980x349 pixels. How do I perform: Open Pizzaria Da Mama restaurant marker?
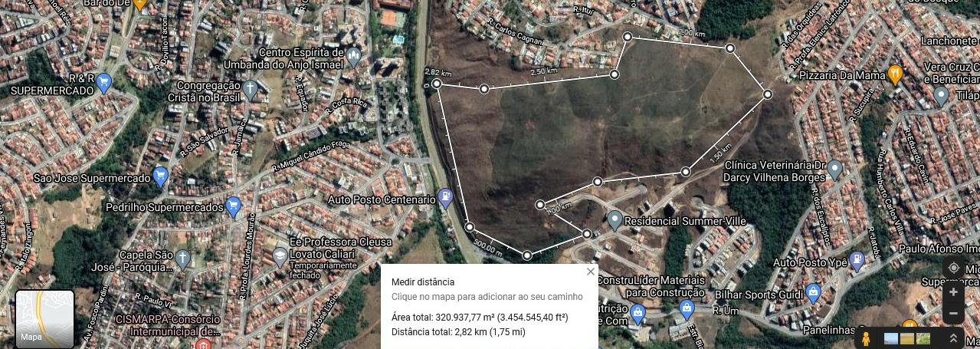pos(895,74)
